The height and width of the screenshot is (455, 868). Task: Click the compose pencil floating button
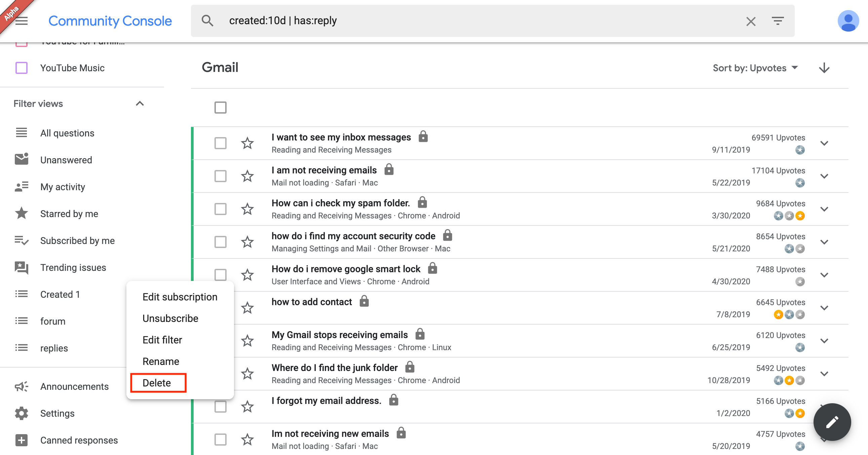point(832,422)
